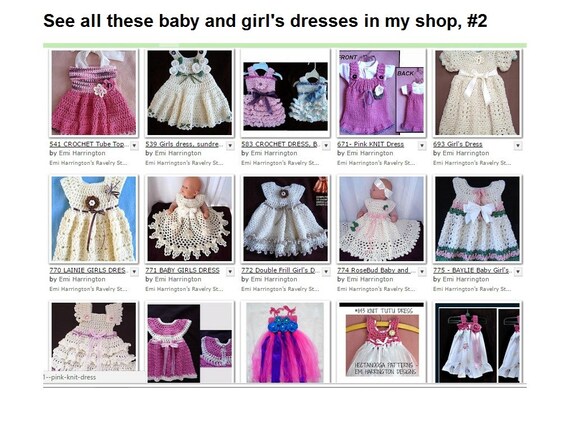Image resolution: width=570 pixels, height=431 pixels.
Task: Click the green horizontal scrollbar above the grid
Action: pyautogui.click(x=285, y=45)
